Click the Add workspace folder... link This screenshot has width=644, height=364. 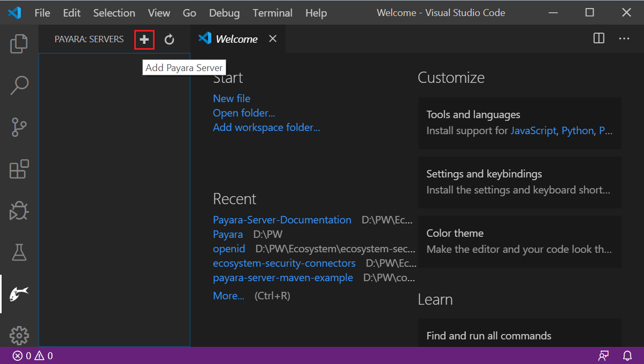(x=266, y=127)
